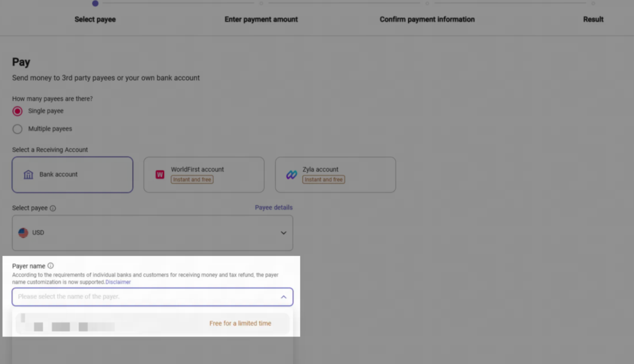Go to the Enter payment amount step
The image size is (634, 364).
point(261,19)
